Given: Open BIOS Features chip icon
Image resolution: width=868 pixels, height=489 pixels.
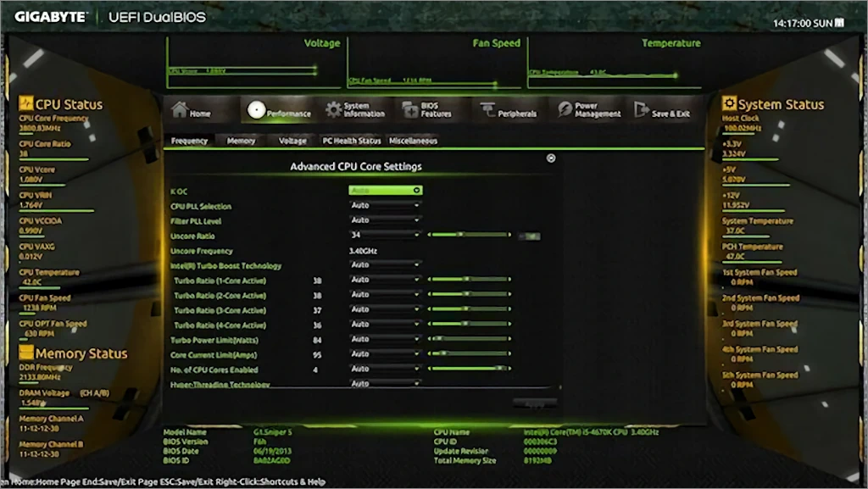Looking at the screenshot, I should click(410, 109).
